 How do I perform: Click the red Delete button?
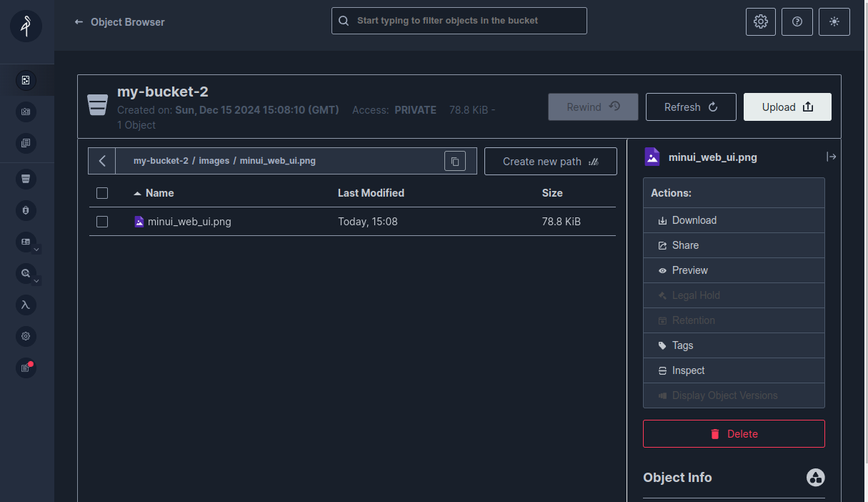(733, 434)
